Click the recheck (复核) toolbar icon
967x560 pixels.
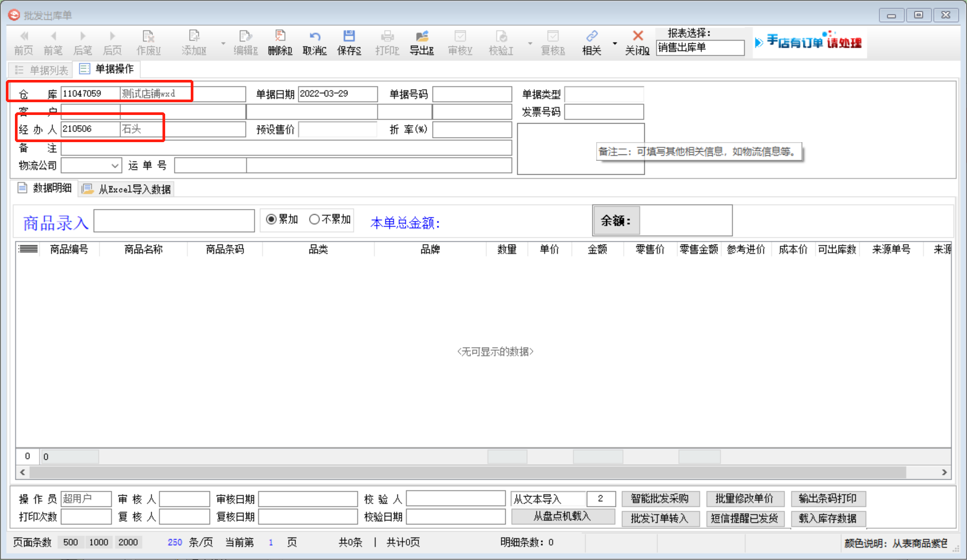pyautogui.click(x=553, y=36)
